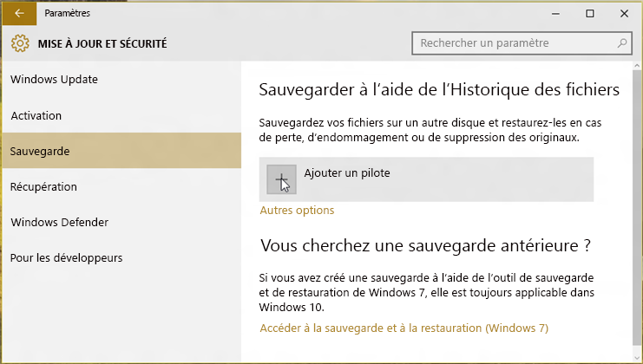
Task: Click the "MISE À JOUR ET SÉCURITÉ" header
Action: click(102, 43)
